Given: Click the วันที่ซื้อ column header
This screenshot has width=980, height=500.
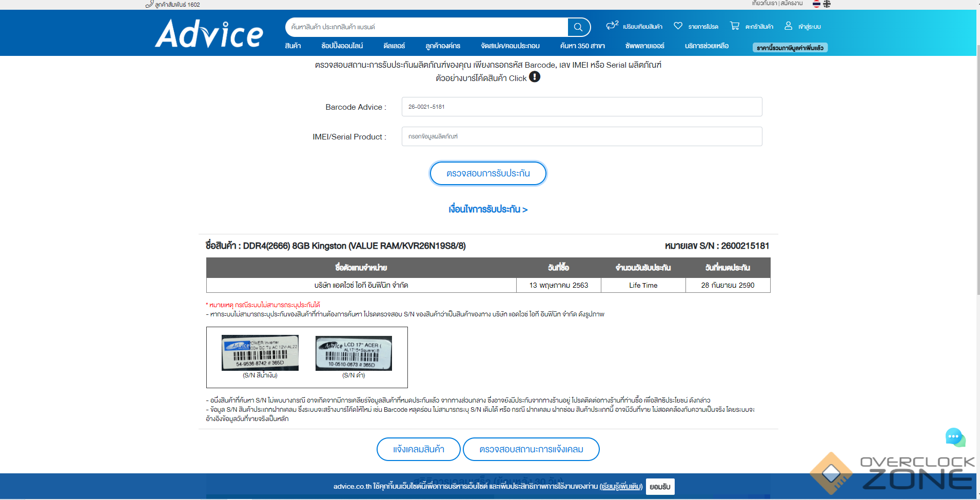Looking at the screenshot, I should 559,268.
